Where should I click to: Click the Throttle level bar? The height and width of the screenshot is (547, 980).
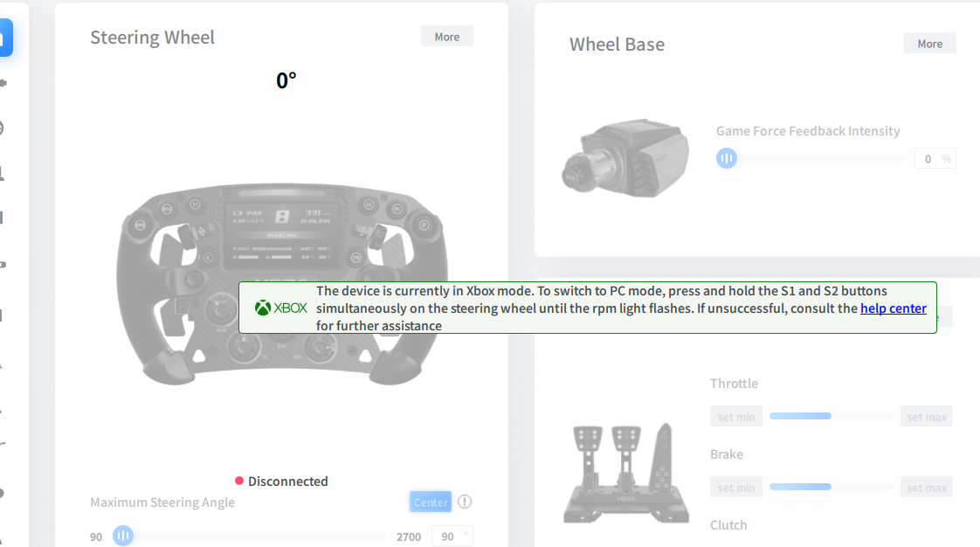[x=831, y=416]
